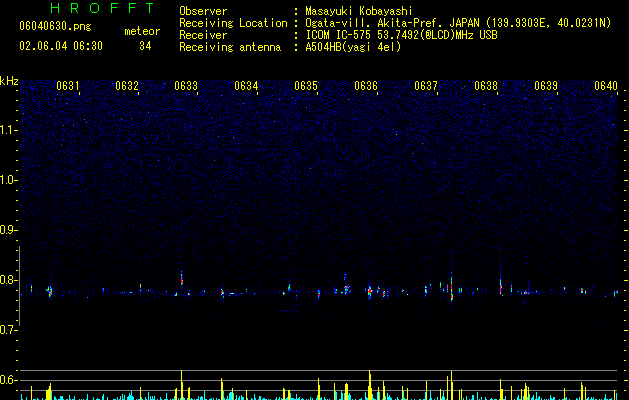Click the 0632 time marker
This screenshot has width=629, height=400.
tap(127, 86)
